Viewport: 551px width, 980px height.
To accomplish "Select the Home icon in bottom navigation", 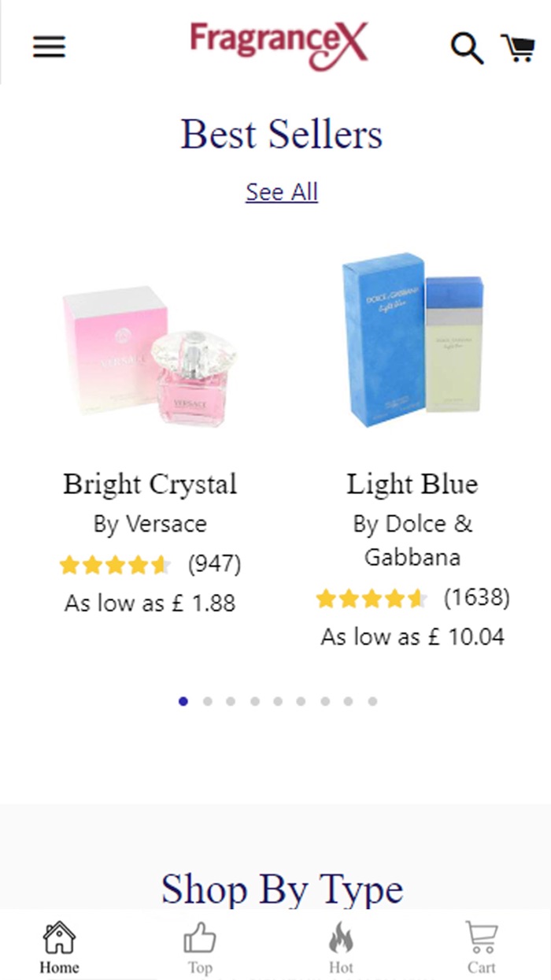I will [59, 939].
